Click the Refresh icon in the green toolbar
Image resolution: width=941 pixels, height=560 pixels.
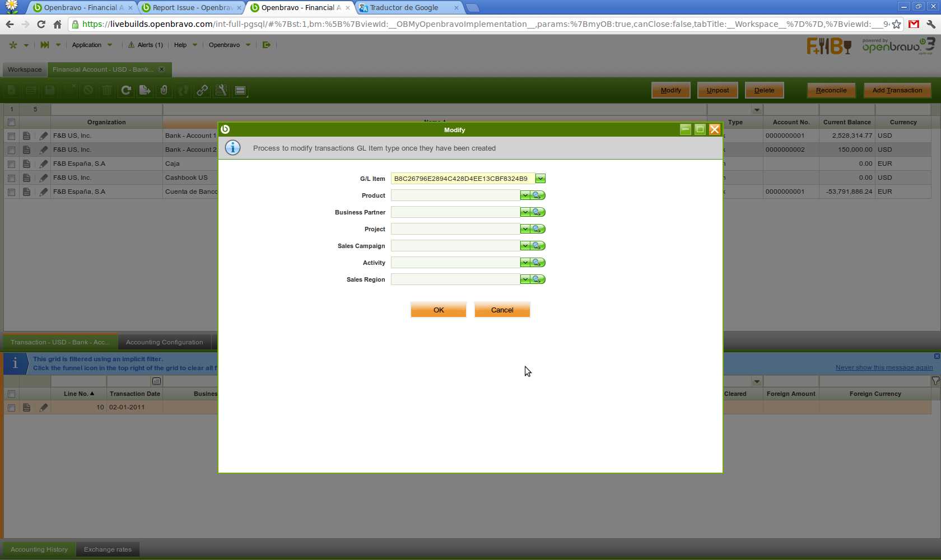point(126,90)
